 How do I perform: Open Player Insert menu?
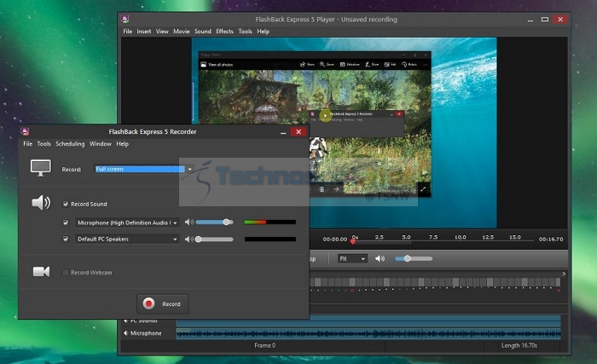click(x=144, y=32)
